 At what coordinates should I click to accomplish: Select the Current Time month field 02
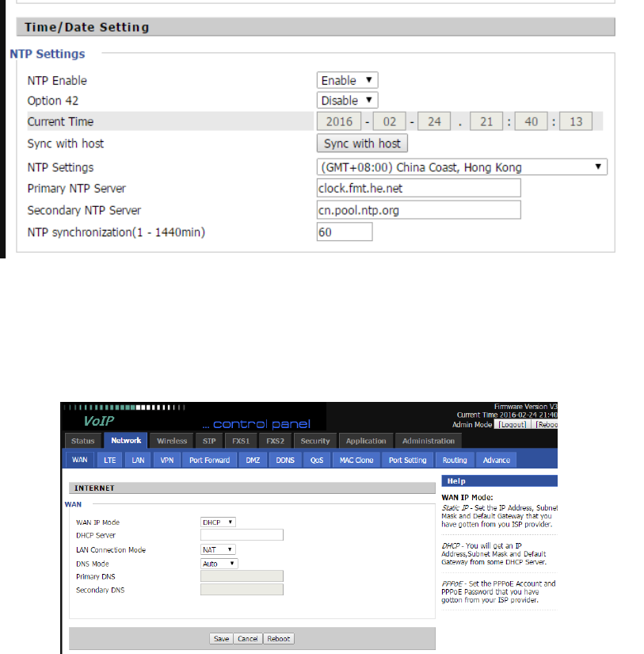389,121
